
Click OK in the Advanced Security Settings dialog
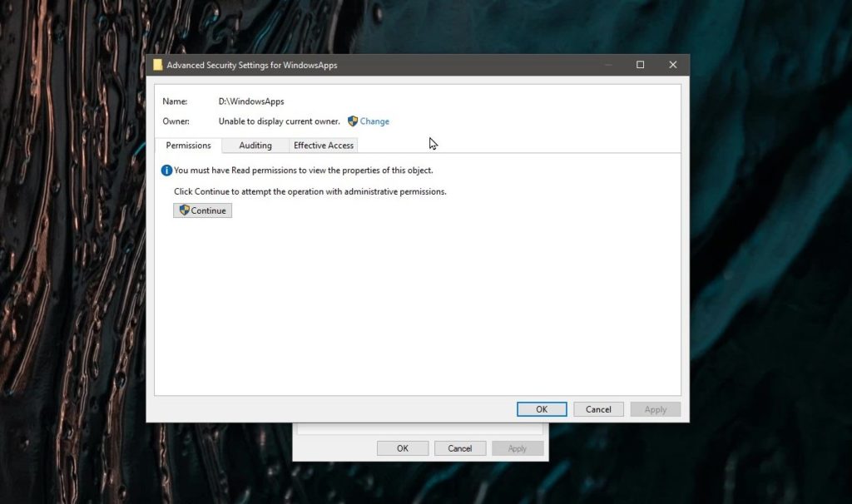(x=541, y=408)
